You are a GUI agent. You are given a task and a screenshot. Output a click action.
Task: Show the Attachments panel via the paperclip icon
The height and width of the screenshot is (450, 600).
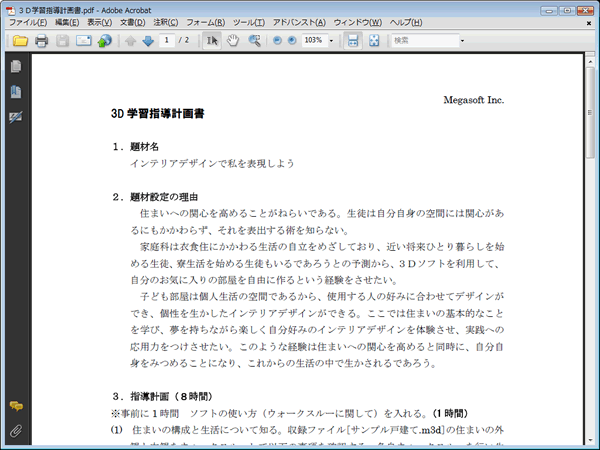point(15,431)
